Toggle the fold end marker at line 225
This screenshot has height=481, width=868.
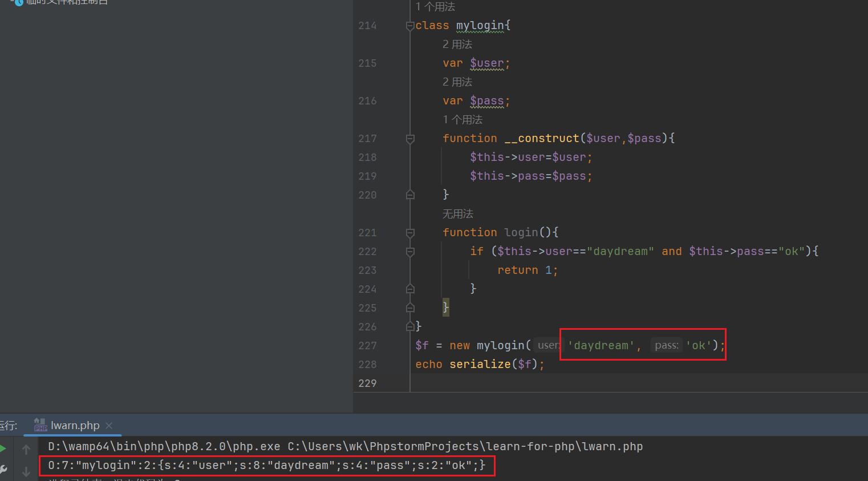tap(410, 308)
